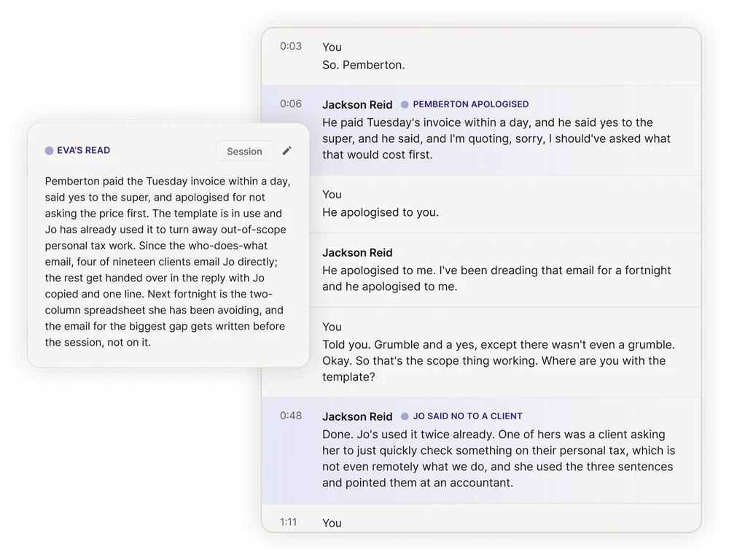Click the message starting "Done. Jo's used it twice"
The image size is (729, 560).
499,459
